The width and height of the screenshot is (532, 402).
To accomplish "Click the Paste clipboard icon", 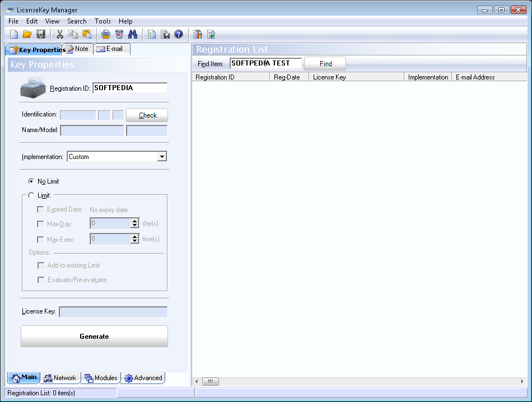I will 87,34.
